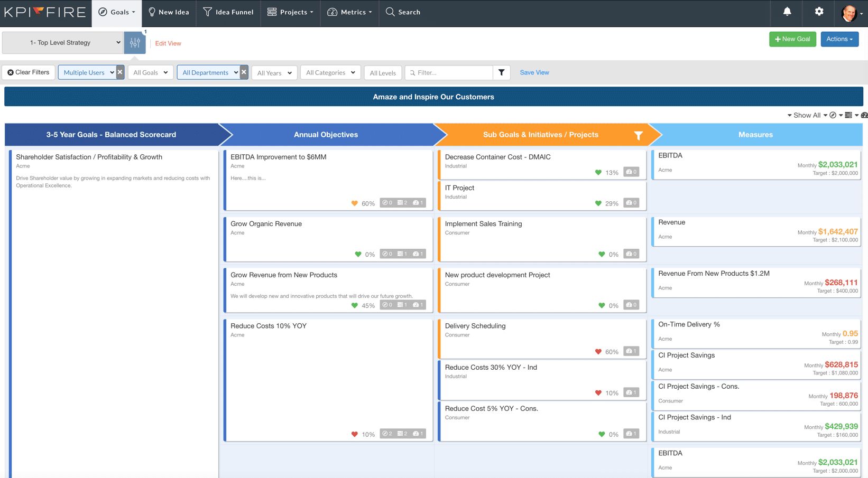This screenshot has width=868, height=478.
Task: Open the All Categories dropdown
Action: [330, 72]
